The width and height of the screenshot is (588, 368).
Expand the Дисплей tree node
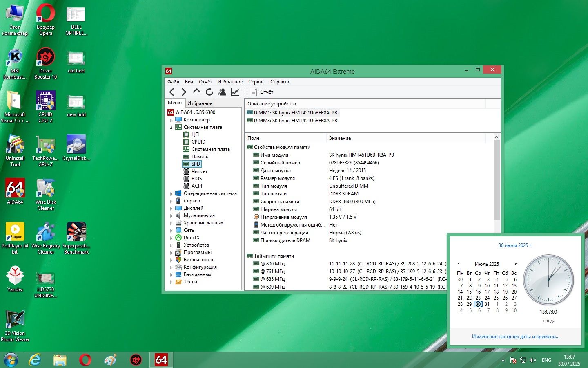tap(171, 209)
